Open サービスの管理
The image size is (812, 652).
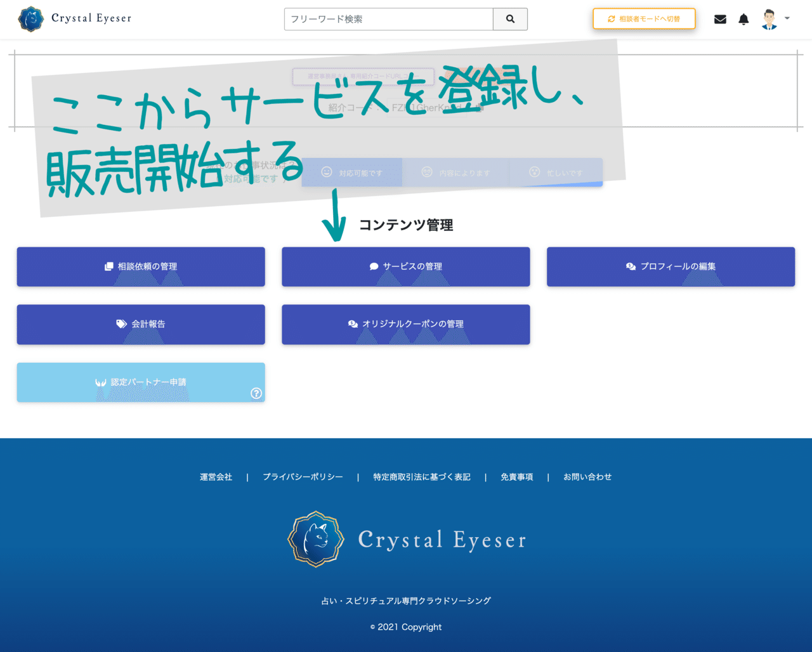coord(406,266)
